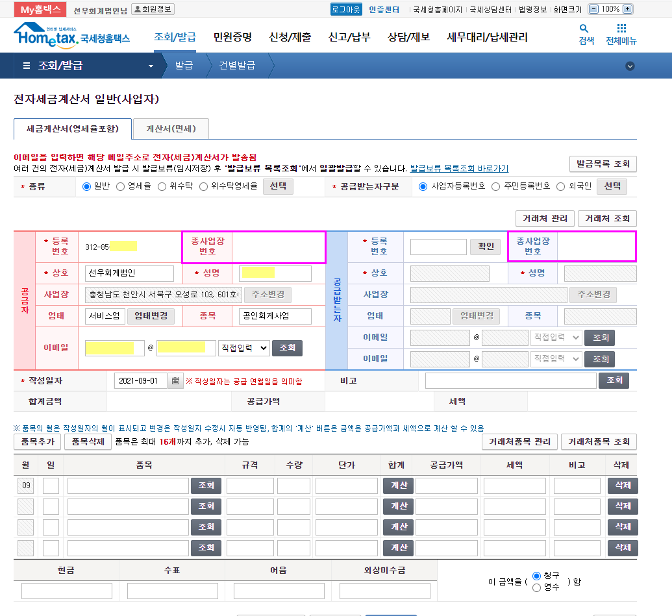Focus 작성일자 date field 2021-09-01
The image size is (672, 616).
[141, 381]
